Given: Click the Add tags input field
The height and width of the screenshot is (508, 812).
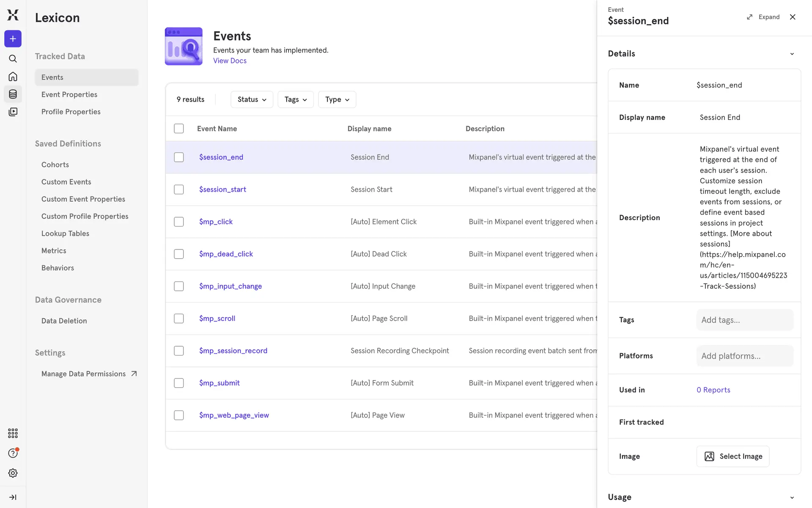Looking at the screenshot, I should (744, 320).
